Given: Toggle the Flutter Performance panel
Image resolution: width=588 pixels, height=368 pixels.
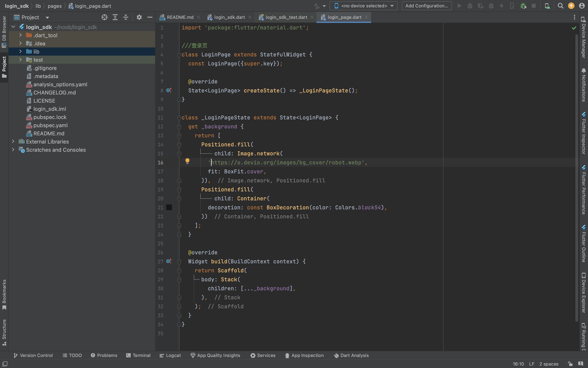Looking at the screenshot, I should [584, 190].
